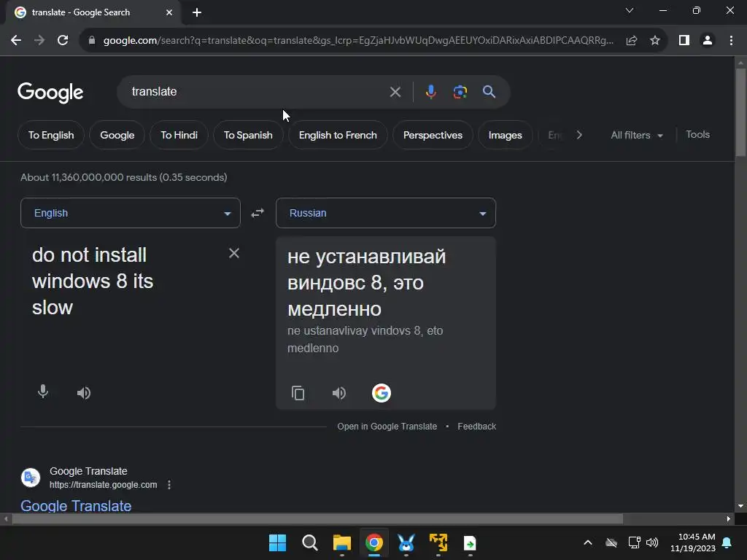Select the To Spanish chip
747x560 pixels.
coord(248,135)
